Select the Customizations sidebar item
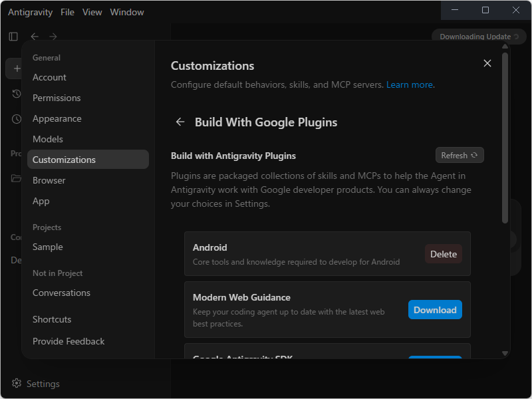Image resolution: width=532 pixels, height=399 pixels. pyautogui.click(x=88, y=160)
